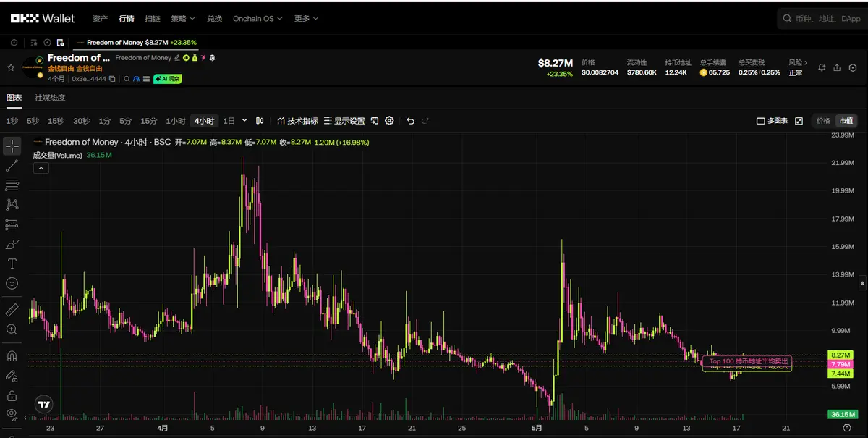Switch to 社媒热度 tab
The image size is (868, 438).
pyautogui.click(x=50, y=98)
